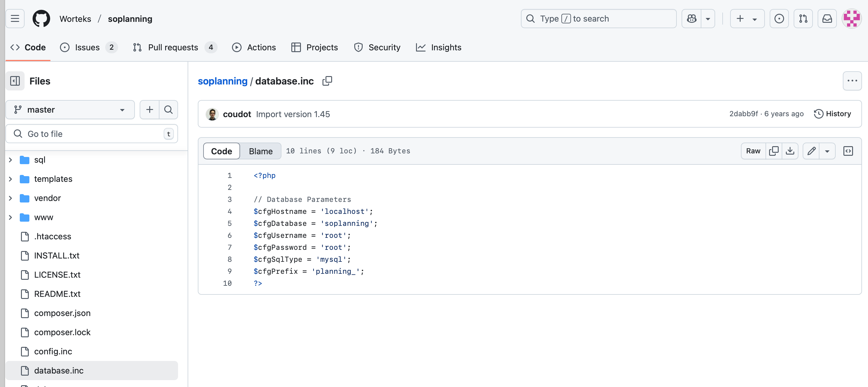Open edit options dropdown arrow
The width and height of the screenshot is (868, 387).
click(827, 151)
